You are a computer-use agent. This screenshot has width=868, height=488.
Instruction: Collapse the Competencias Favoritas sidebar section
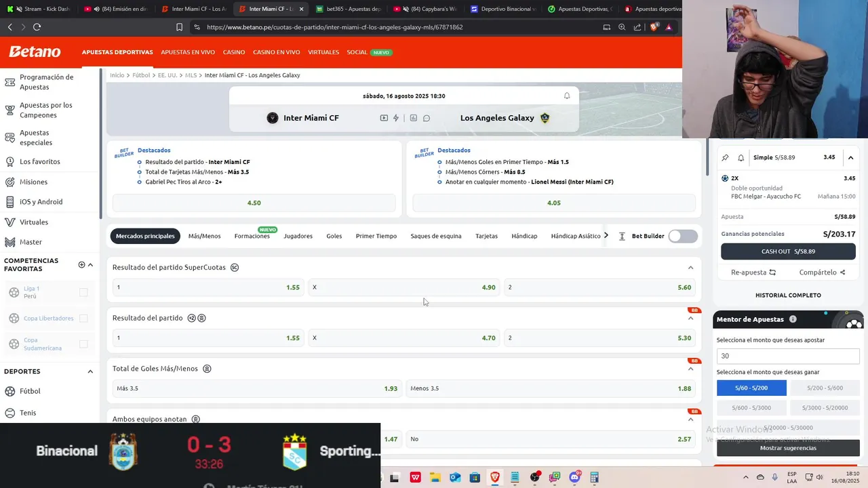(90, 265)
